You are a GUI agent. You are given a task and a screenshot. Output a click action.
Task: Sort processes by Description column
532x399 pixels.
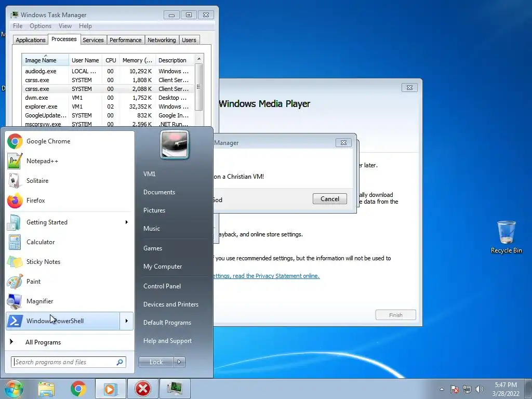click(175, 60)
